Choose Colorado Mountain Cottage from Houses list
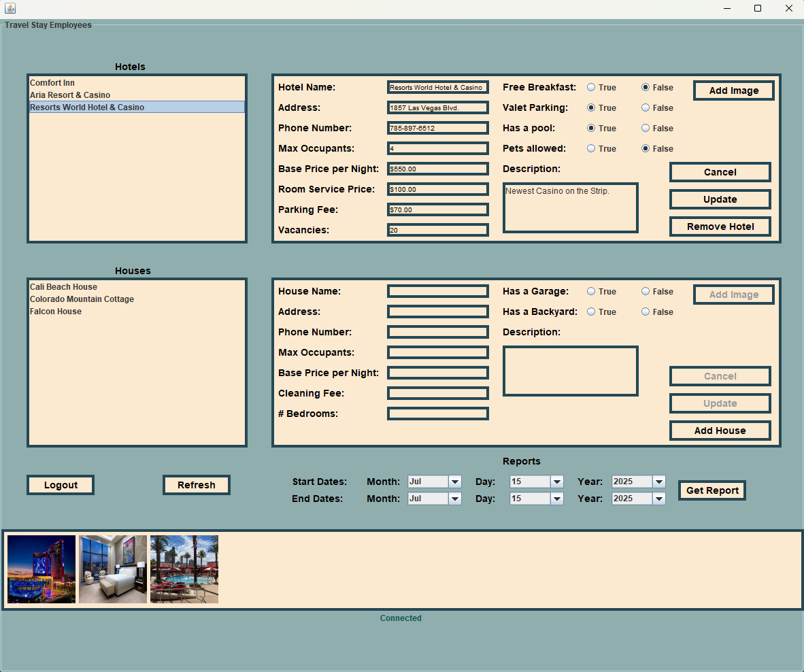 82,299
